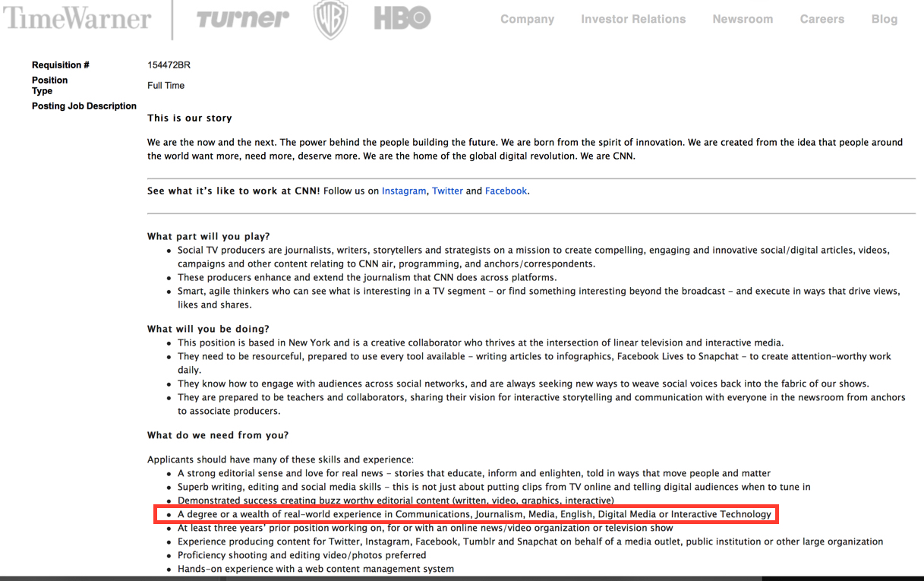Viewport: 924px width, 581px height.
Task: Click the paragraph 'We are the now and the next'
Action: click(x=525, y=149)
